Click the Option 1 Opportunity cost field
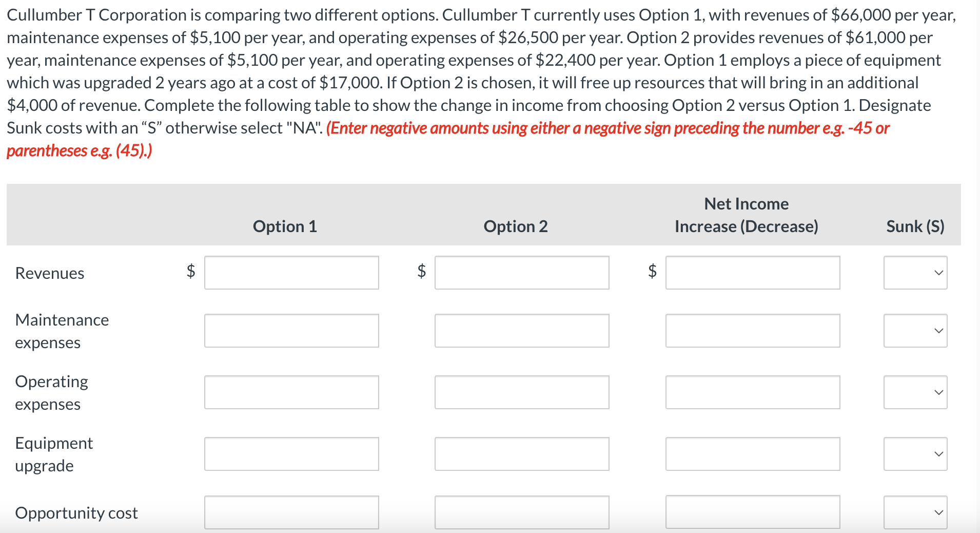 point(291,512)
